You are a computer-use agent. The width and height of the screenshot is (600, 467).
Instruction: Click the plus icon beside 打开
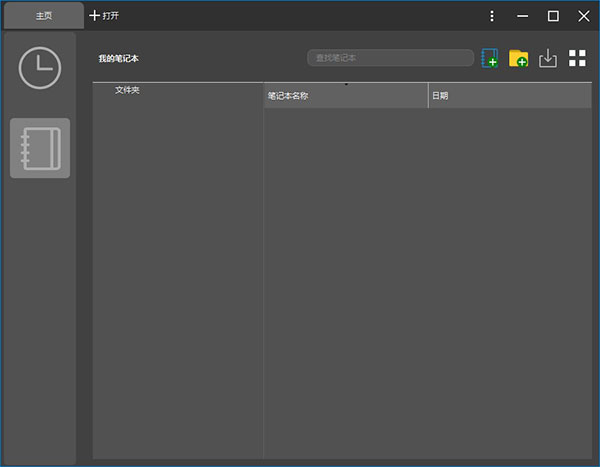click(x=95, y=16)
